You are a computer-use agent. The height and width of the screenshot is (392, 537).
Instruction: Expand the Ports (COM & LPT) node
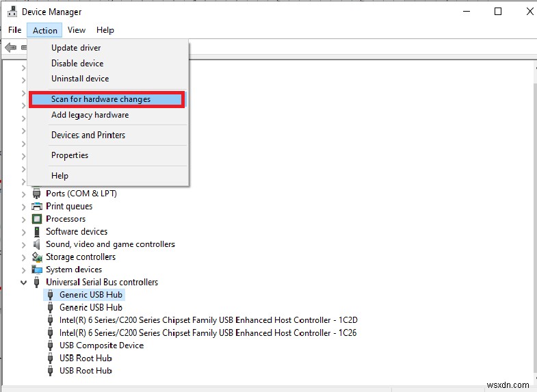23,194
